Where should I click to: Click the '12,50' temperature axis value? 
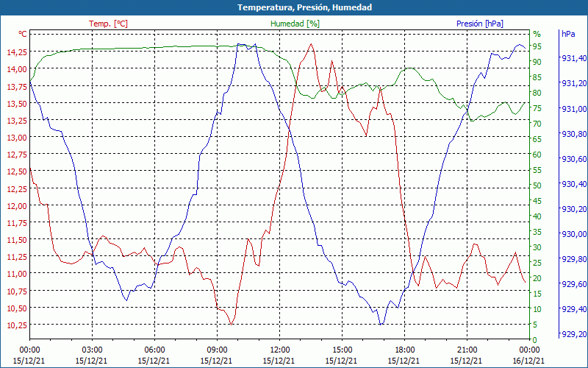click(17, 171)
